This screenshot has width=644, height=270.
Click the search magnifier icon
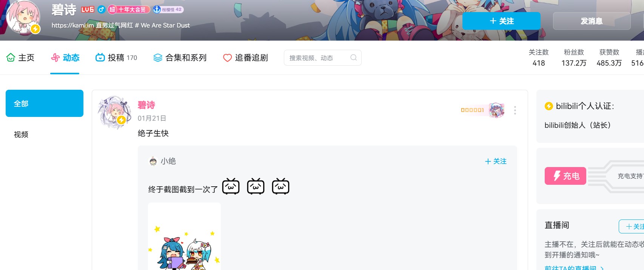point(353,58)
